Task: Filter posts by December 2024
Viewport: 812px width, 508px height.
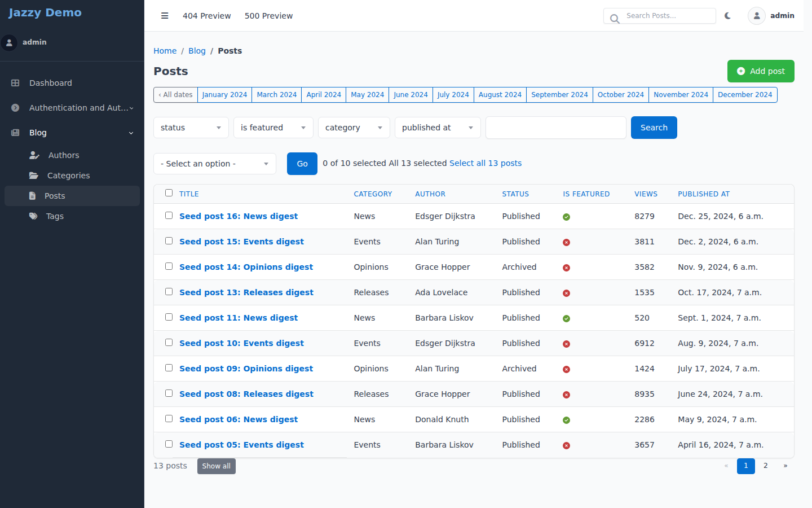Action: [745, 95]
